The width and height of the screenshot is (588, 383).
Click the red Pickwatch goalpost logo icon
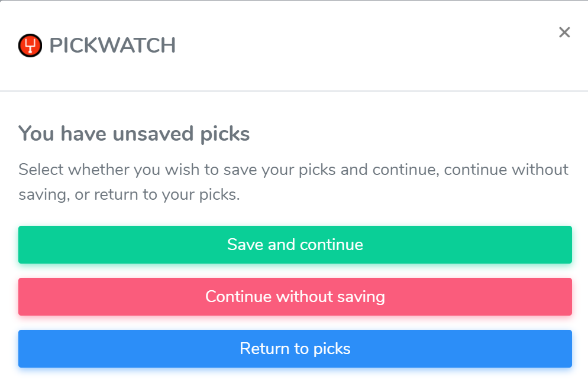pos(30,46)
